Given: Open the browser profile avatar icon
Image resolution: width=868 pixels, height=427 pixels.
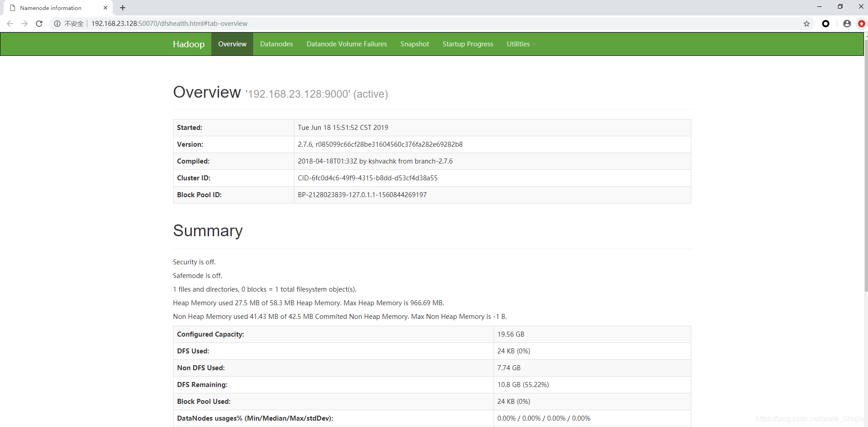Looking at the screenshot, I should click(847, 24).
